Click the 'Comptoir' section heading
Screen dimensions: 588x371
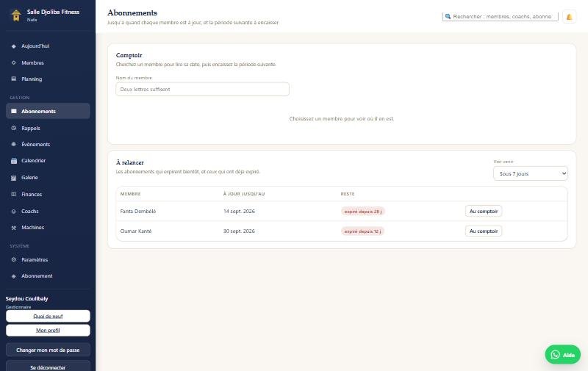coord(129,55)
